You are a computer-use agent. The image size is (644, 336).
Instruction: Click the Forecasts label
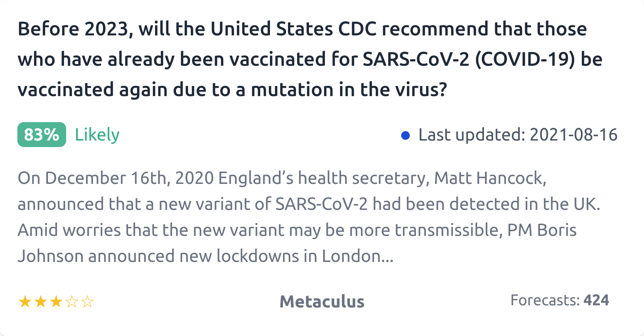pos(545,300)
